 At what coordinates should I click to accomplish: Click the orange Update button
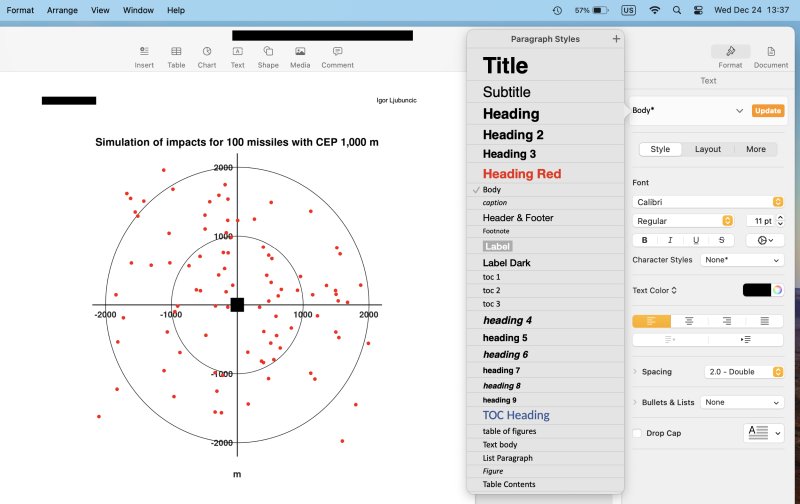[x=767, y=111]
